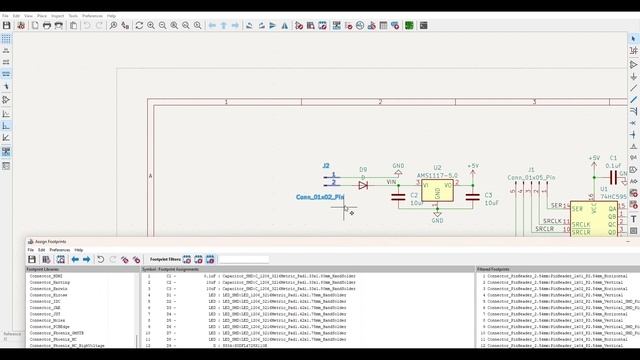Switch units to millimeters in left toolbar
The image size is (640, 360).
(x=6, y=74)
